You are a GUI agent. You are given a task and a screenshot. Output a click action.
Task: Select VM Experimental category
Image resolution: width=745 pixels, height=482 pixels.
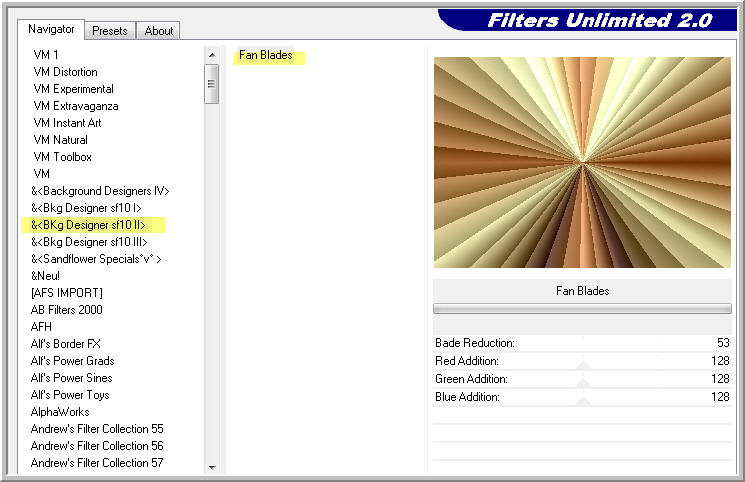pyautogui.click(x=74, y=89)
